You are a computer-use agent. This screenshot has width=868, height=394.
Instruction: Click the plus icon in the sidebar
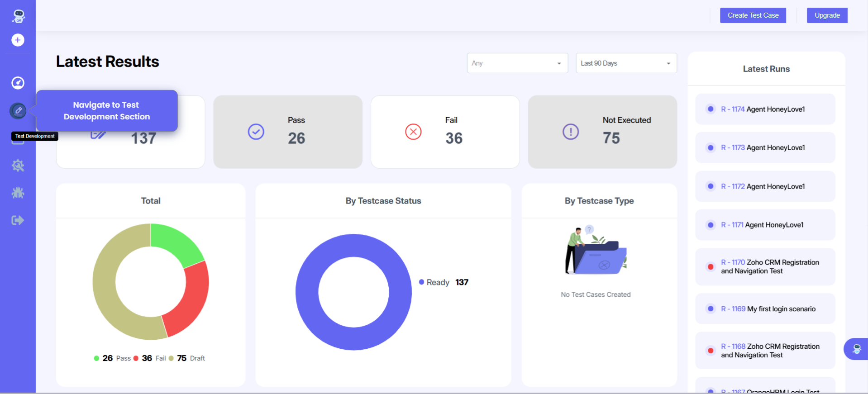click(x=18, y=40)
